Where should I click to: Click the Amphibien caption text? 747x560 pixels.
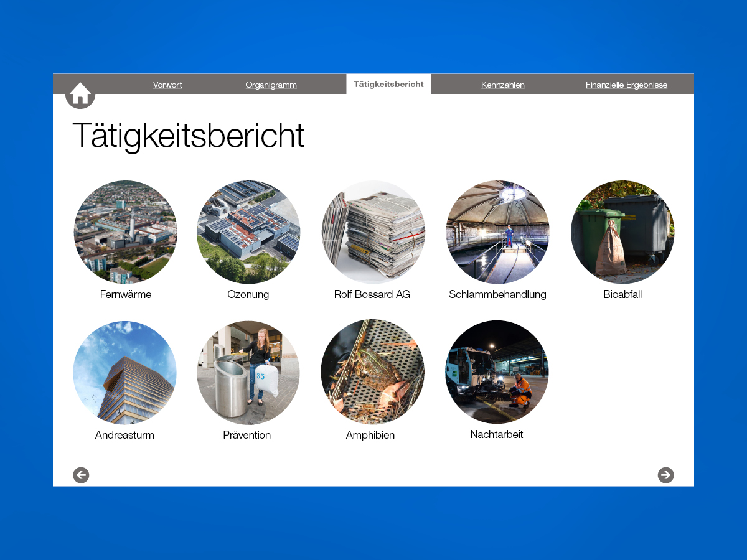click(370, 435)
